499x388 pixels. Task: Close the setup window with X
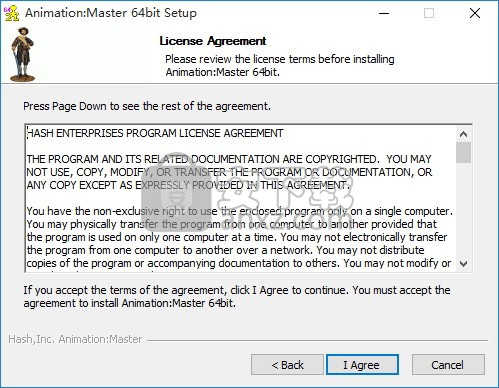pyautogui.click(x=475, y=13)
